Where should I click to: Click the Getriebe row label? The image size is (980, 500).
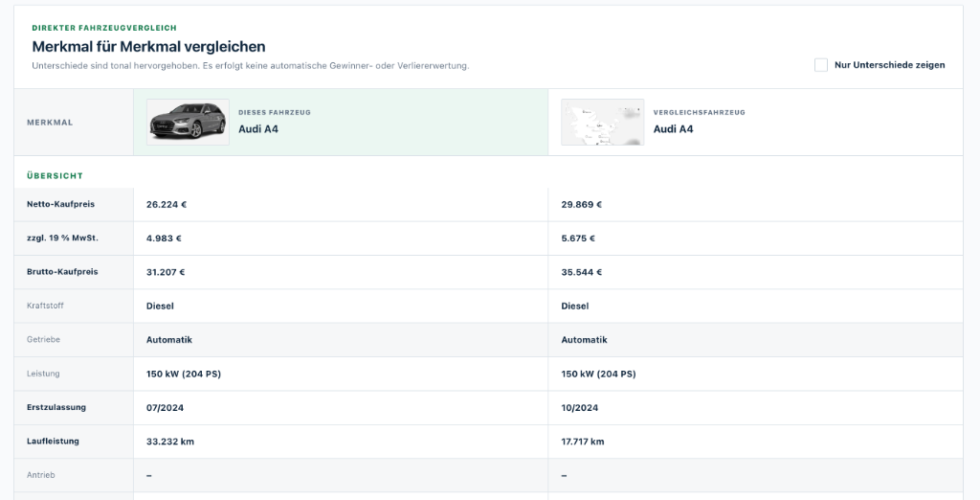(x=44, y=339)
